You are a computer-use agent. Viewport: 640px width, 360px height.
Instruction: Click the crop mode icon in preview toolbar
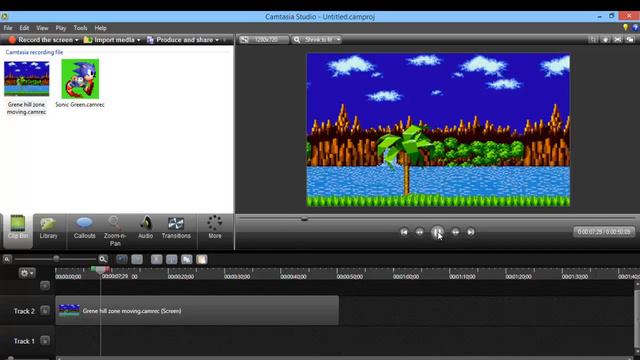pos(593,39)
